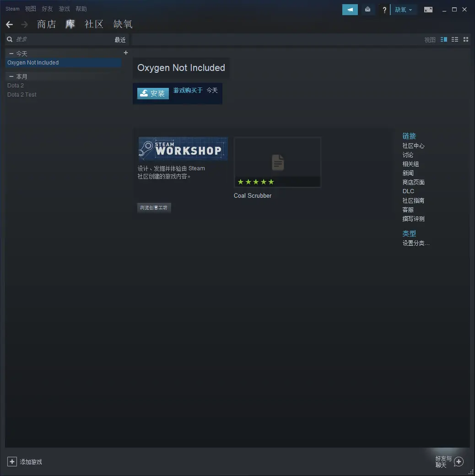Open the 客服 link
Viewport: 475px width, 476px height.
pyautogui.click(x=408, y=210)
